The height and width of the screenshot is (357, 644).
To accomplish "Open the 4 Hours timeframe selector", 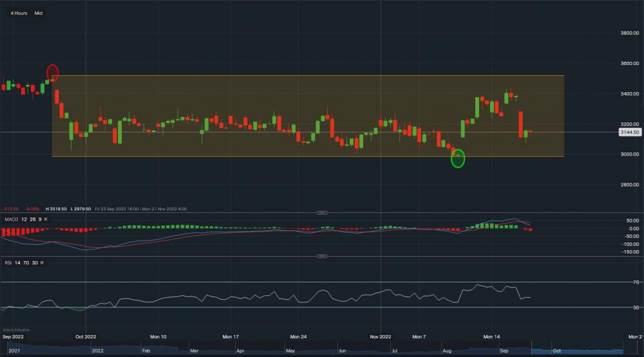I will pyautogui.click(x=19, y=13).
